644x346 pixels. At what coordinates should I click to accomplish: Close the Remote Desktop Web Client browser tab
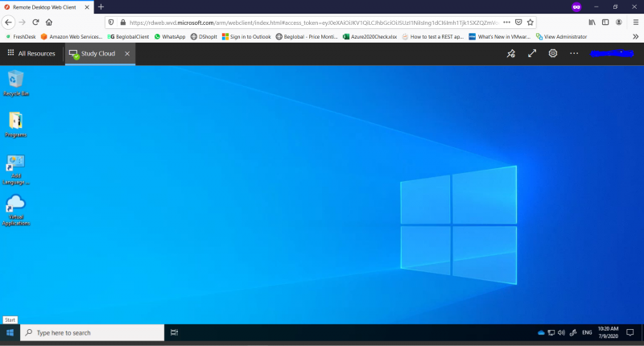pos(87,7)
